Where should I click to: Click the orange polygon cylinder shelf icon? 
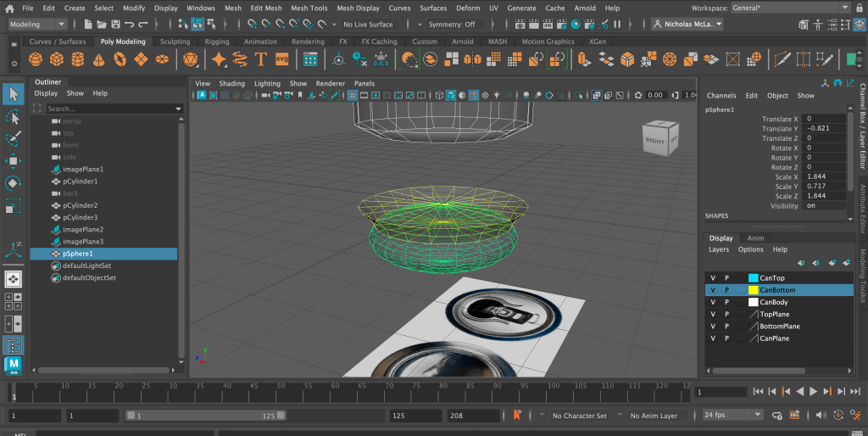[78, 59]
